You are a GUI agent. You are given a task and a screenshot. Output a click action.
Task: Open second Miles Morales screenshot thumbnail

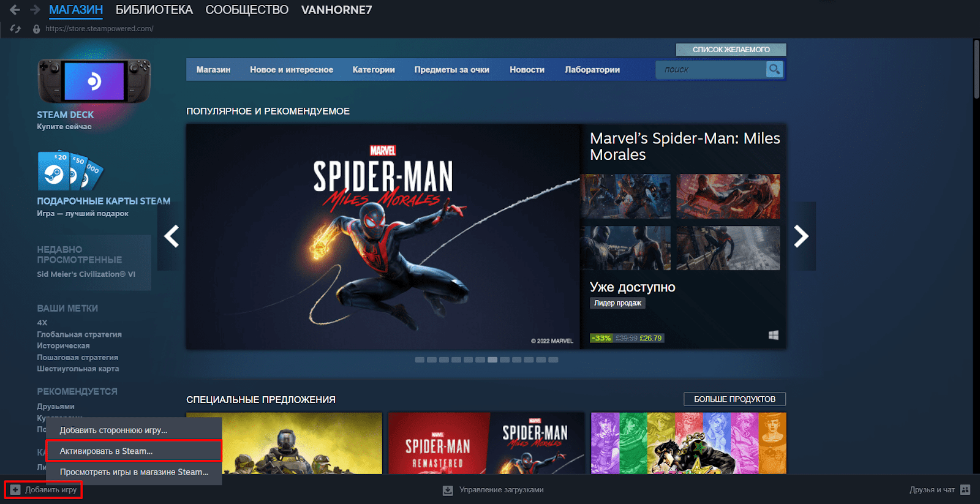[728, 196]
